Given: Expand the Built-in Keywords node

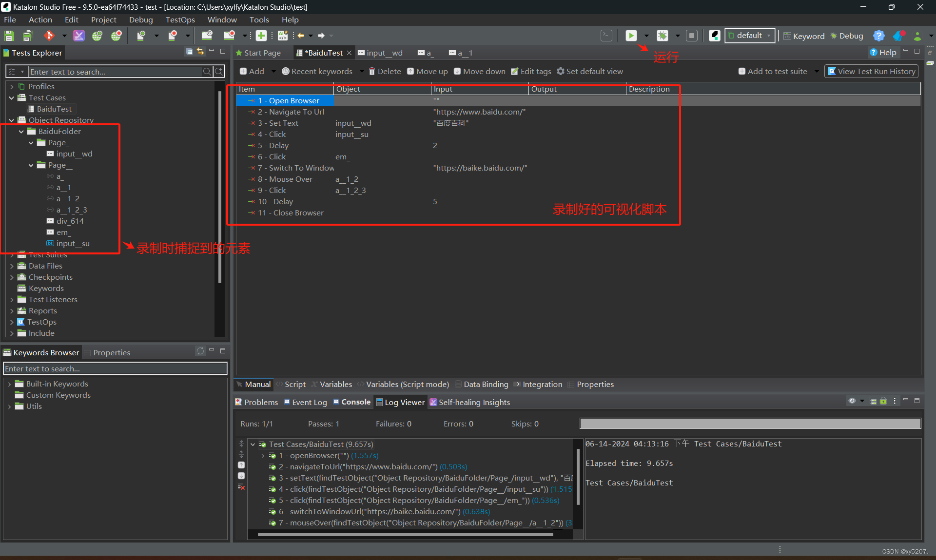Looking at the screenshot, I should (x=9, y=384).
